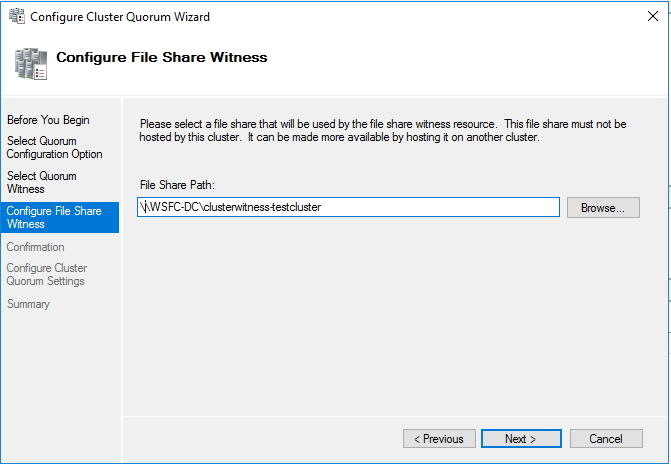This screenshot has width=671, height=465.
Task: Jump to the Select Quorum Witness step
Action: [42, 182]
